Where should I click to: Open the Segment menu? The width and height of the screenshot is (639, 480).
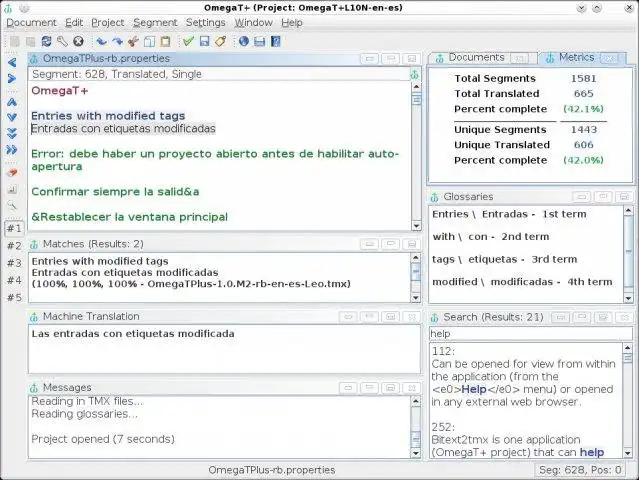(x=155, y=23)
